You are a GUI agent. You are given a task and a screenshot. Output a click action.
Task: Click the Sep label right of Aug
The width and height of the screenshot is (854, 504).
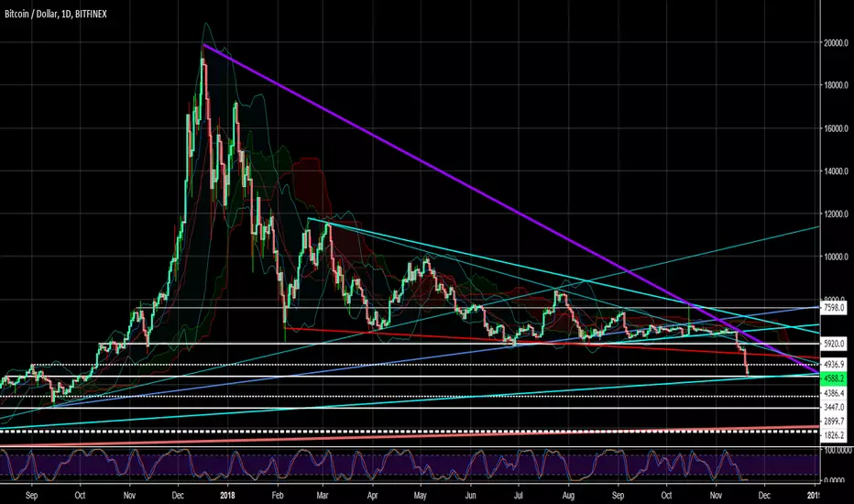619,495
